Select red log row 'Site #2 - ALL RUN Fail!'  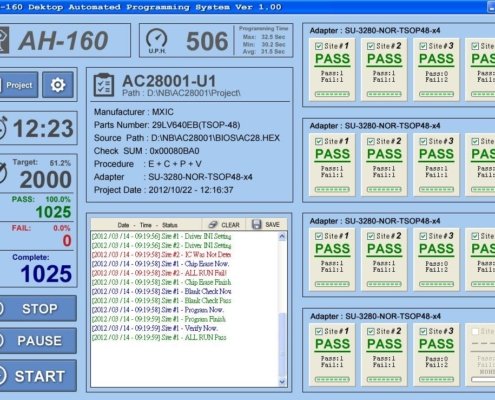click(159, 273)
